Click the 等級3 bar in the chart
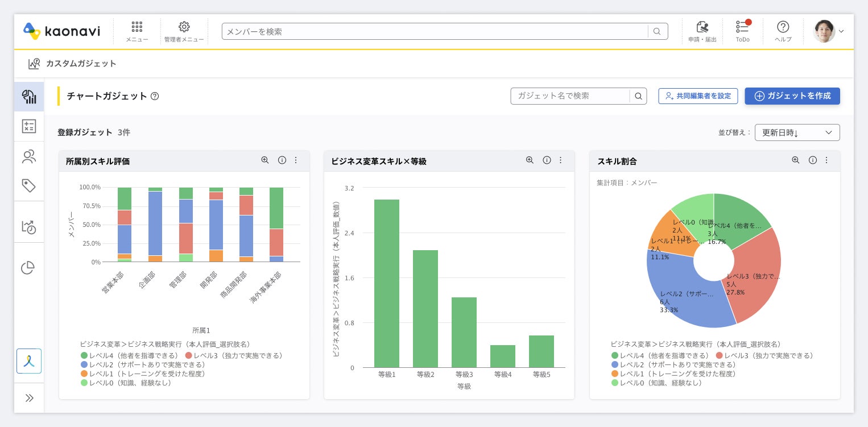The height and width of the screenshot is (427, 868). (x=464, y=333)
